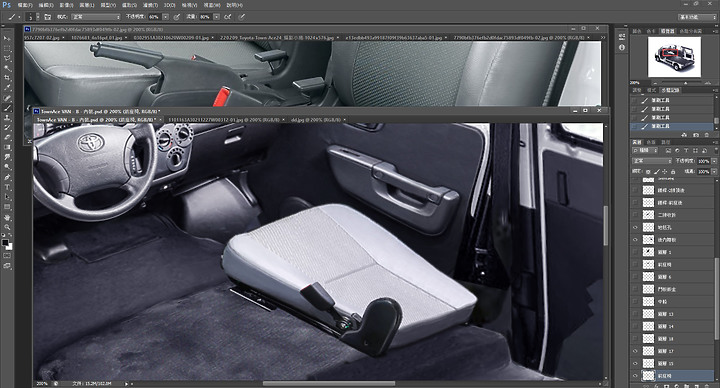720x388 pixels.
Task: Switch to the 1076681_4n16pd_01.jpg document tab
Action: tap(96, 38)
